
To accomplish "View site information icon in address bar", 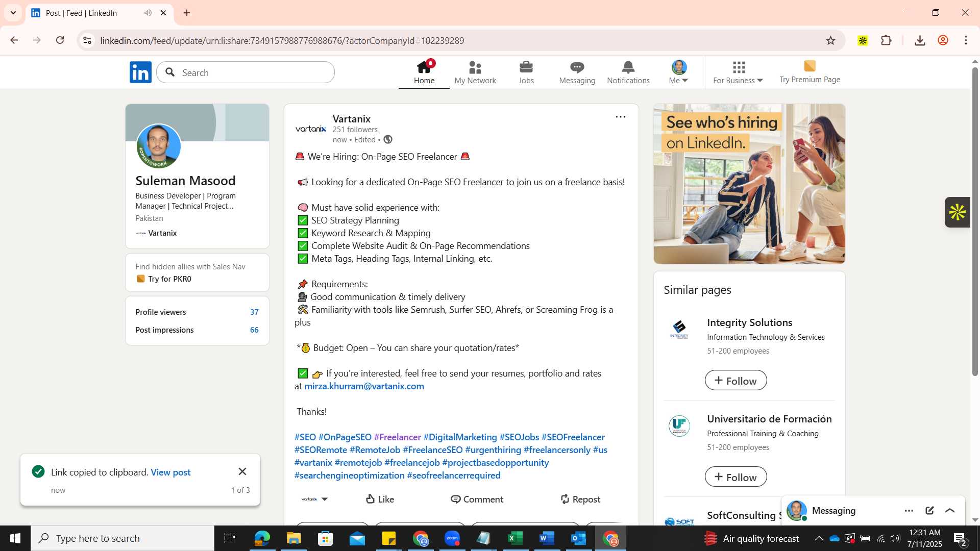I will pos(87,40).
